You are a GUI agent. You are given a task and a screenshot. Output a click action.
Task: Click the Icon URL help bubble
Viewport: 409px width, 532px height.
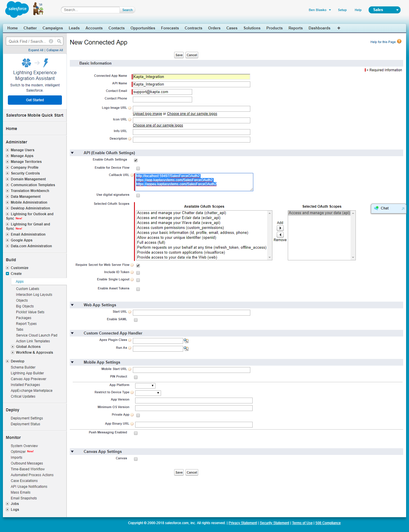(130, 120)
